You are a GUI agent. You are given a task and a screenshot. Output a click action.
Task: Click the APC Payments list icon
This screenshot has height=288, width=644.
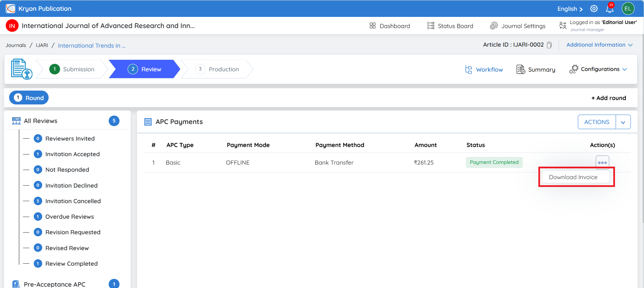[x=148, y=122]
